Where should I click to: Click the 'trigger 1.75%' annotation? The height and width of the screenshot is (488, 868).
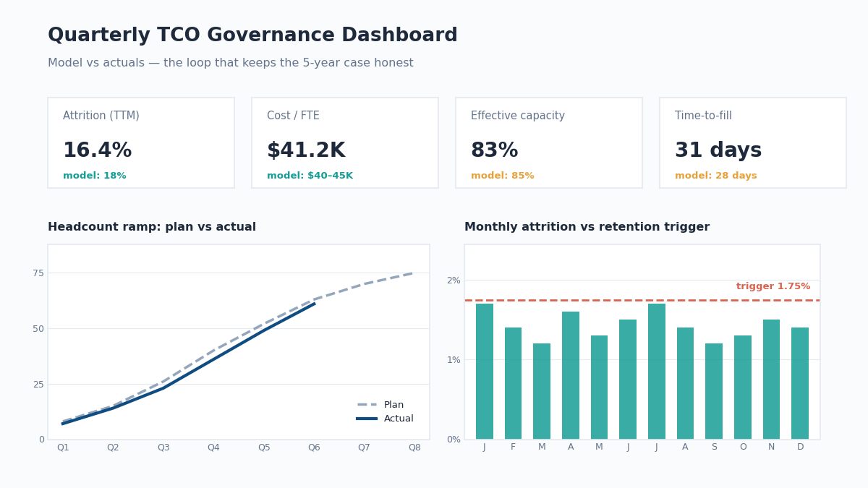pyautogui.click(x=773, y=286)
